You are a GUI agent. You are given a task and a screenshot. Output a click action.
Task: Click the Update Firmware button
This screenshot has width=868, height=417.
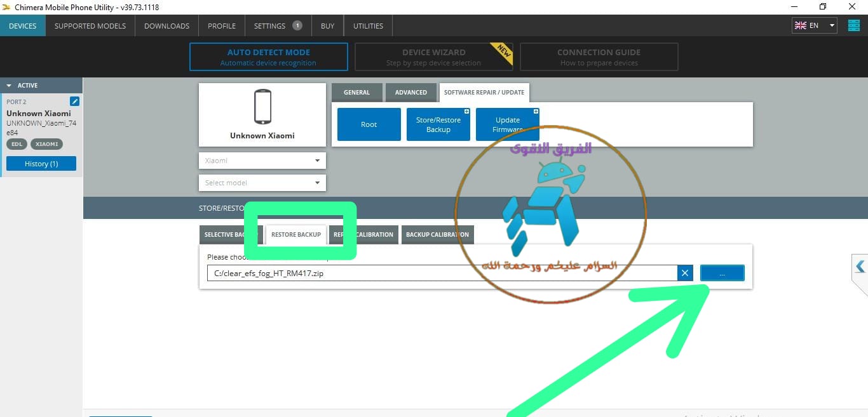pos(508,124)
